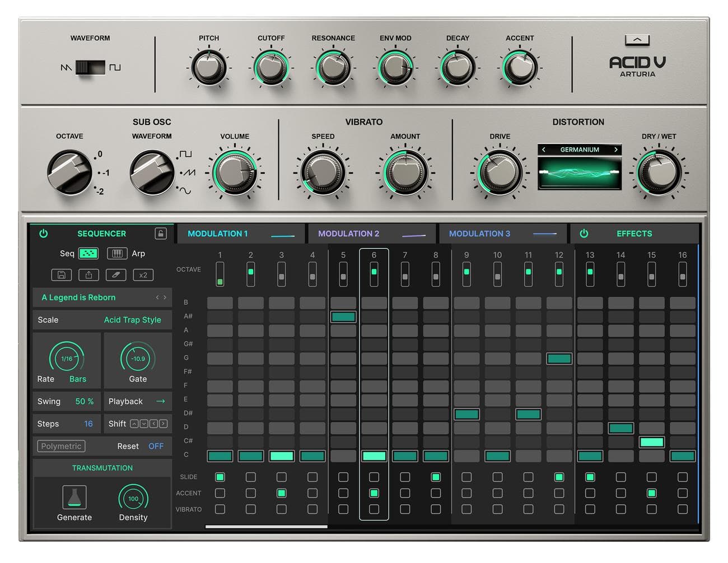Screen dimensions: 728x563
Task: Switch to Arp mode using keyboard icon
Action: point(117,253)
